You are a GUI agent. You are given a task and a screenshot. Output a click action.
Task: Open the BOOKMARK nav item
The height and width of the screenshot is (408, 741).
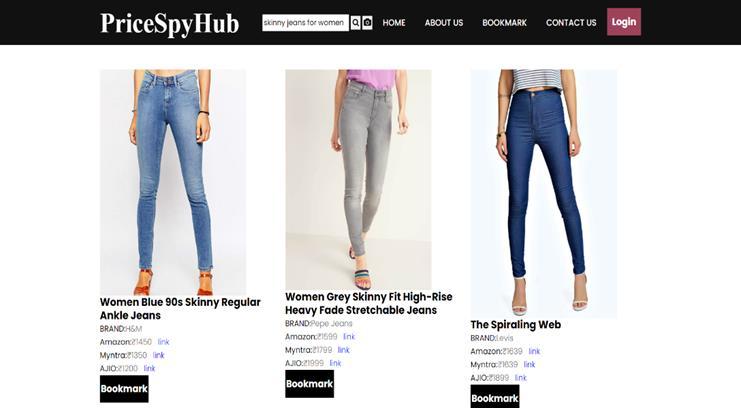(504, 23)
